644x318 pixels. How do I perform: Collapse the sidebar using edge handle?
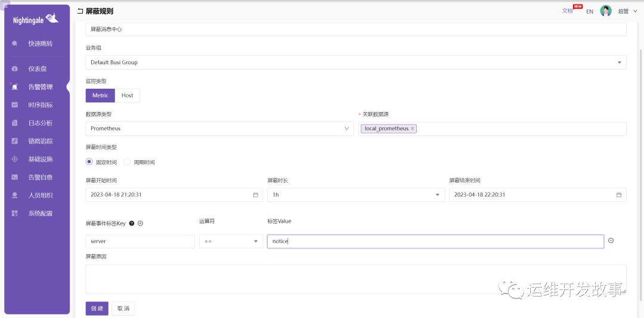[x=67, y=87]
